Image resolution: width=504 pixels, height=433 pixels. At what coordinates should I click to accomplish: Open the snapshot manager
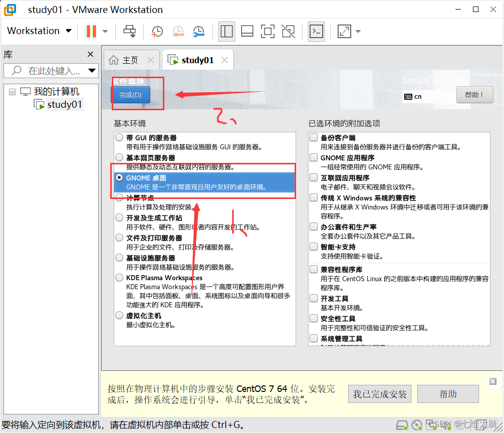point(199,31)
